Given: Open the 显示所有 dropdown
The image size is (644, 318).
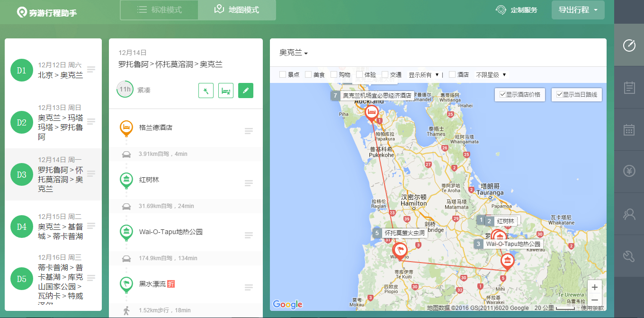Looking at the screenshot, I should tap(424, 75).
